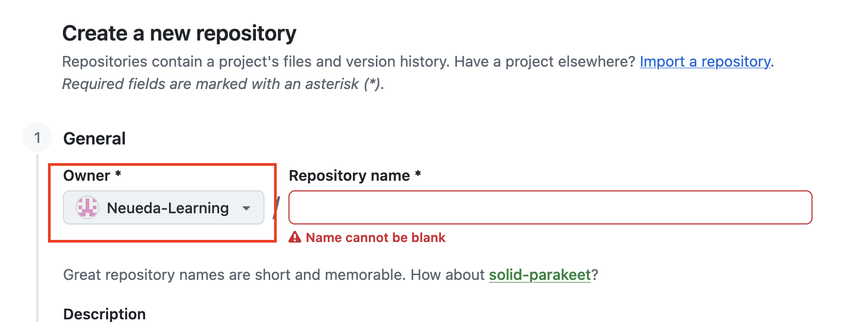The height and width of the screenshot is (322, 868).
Task: Expand the Neueda-Learning owner selector
Action: point(164,207)
